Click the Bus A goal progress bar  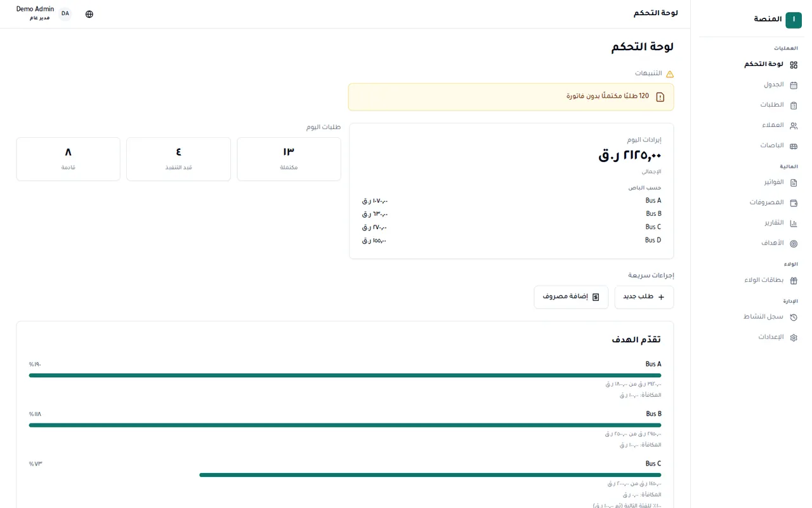click(x=345, y=375)
